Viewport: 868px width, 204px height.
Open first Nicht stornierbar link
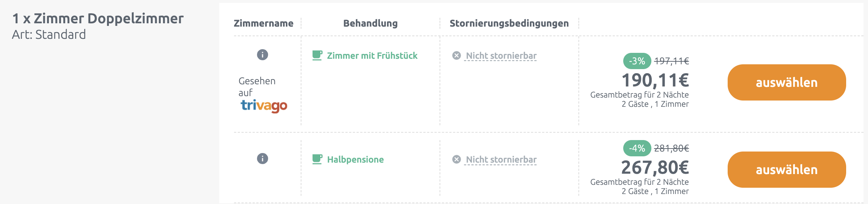tap(501, 56)
